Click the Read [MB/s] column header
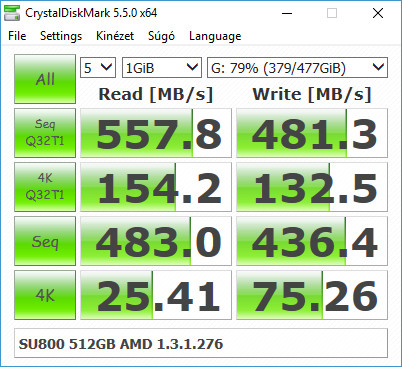402x367 pixels. click(x=155, y=94)
